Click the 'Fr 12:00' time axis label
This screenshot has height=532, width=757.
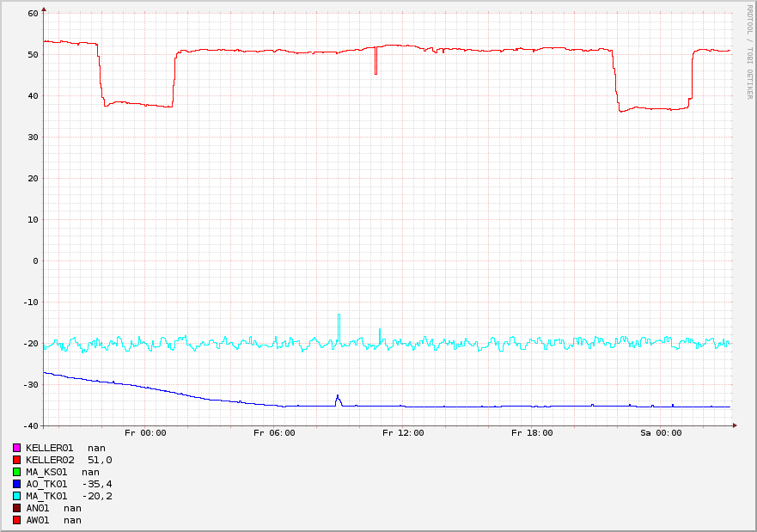(403, 433)
